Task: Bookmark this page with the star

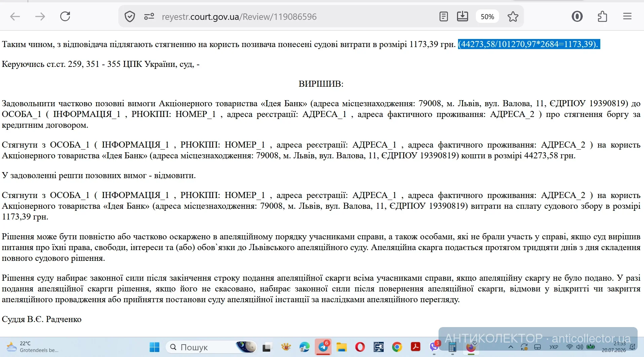Action: coord(513,16)
